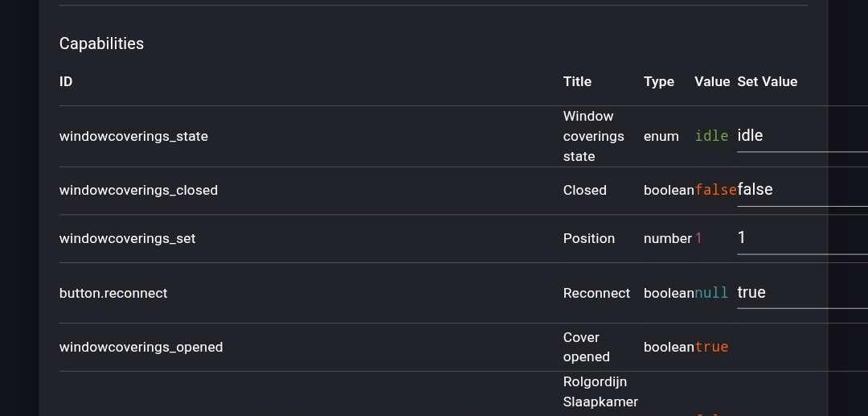Click the Rolgordijn Slaapkamer title text

tap(600, 392)
